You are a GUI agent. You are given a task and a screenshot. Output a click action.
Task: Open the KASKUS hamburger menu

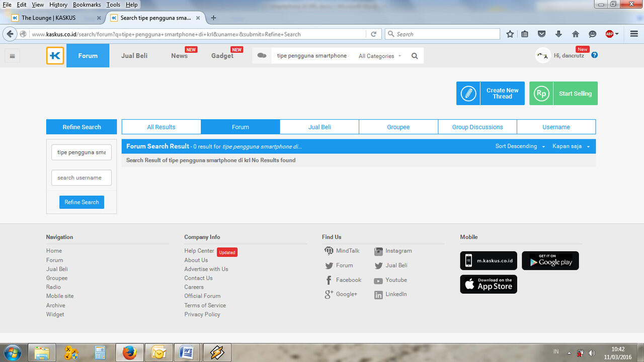[x=12, y=56]
